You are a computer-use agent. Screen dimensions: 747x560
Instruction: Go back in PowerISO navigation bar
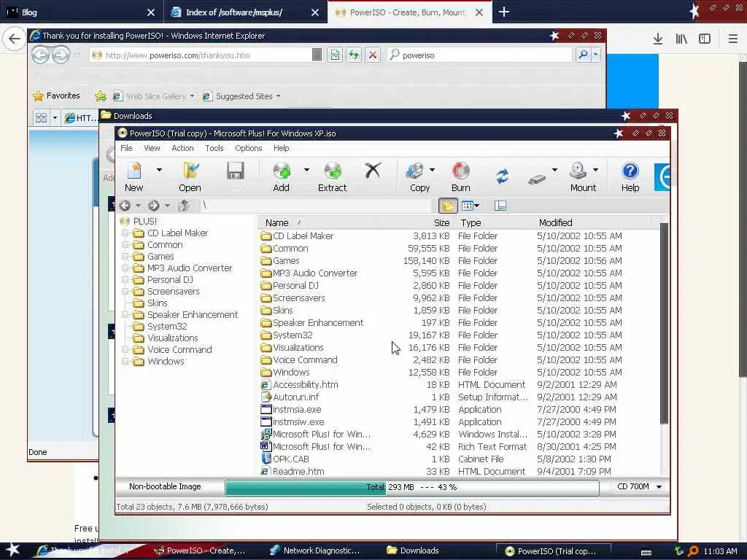pos(125,205)
